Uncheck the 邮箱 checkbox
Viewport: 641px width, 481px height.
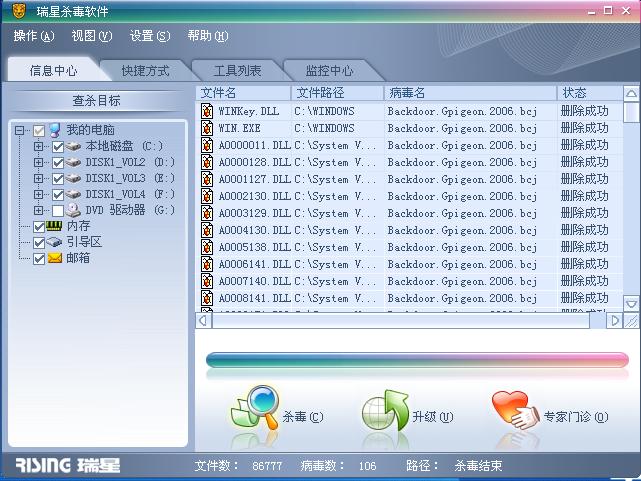click(39, 259)
